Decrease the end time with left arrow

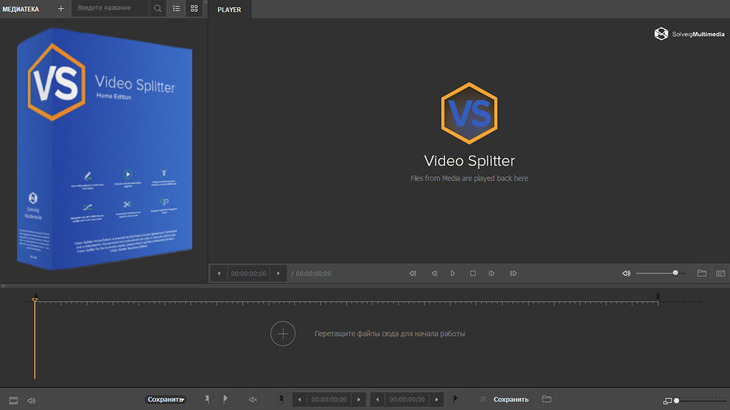(x=377, y=399)
